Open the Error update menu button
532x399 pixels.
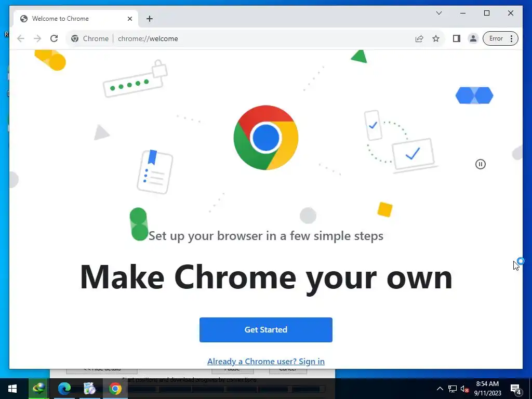[500, 38]
